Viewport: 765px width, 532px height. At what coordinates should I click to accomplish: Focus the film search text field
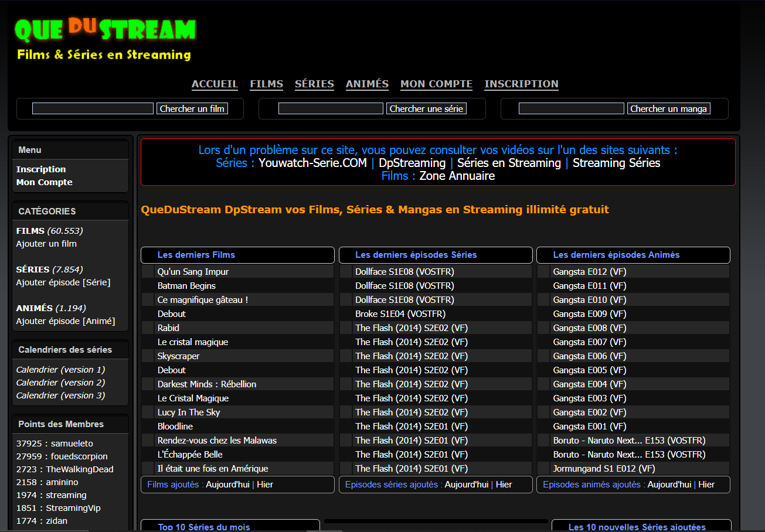click(x=93, y=108)
